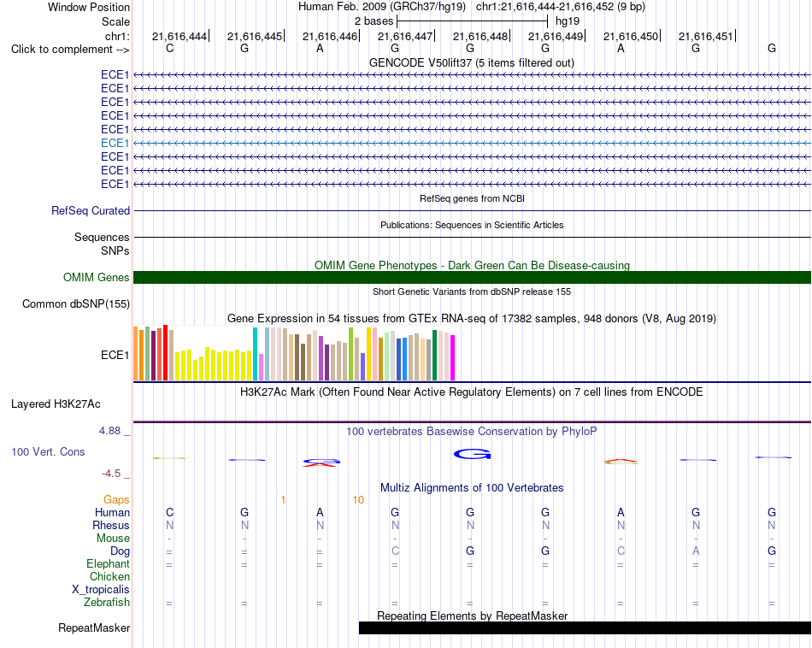Click the GTEx Gene Expression track title
This screenshot has height=648, width=812.
point(472,319)
